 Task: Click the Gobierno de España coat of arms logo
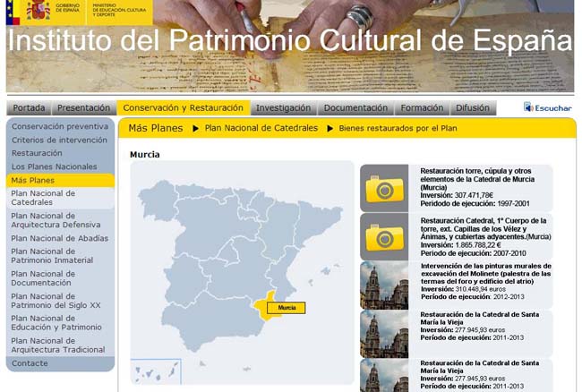39,10
